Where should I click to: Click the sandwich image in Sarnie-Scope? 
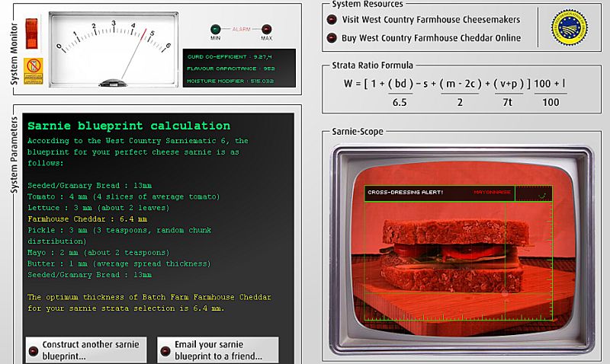[x=450, y=259]
